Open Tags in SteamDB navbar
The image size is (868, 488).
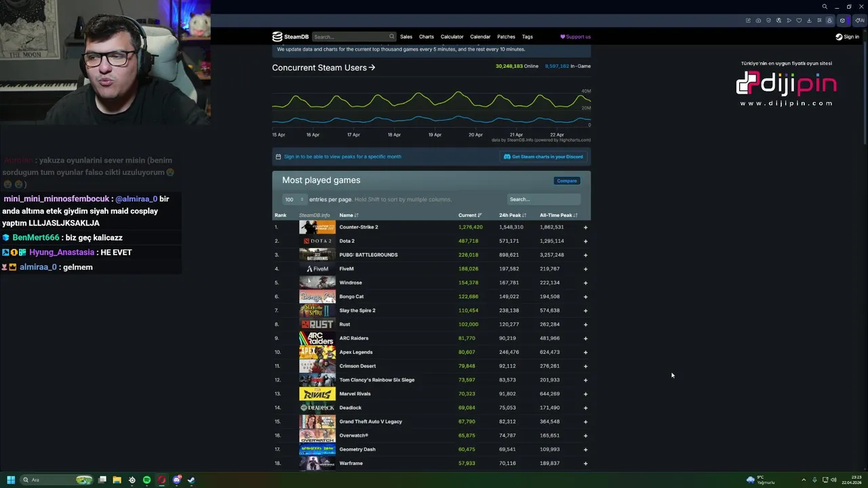click(x=528, y=37)
